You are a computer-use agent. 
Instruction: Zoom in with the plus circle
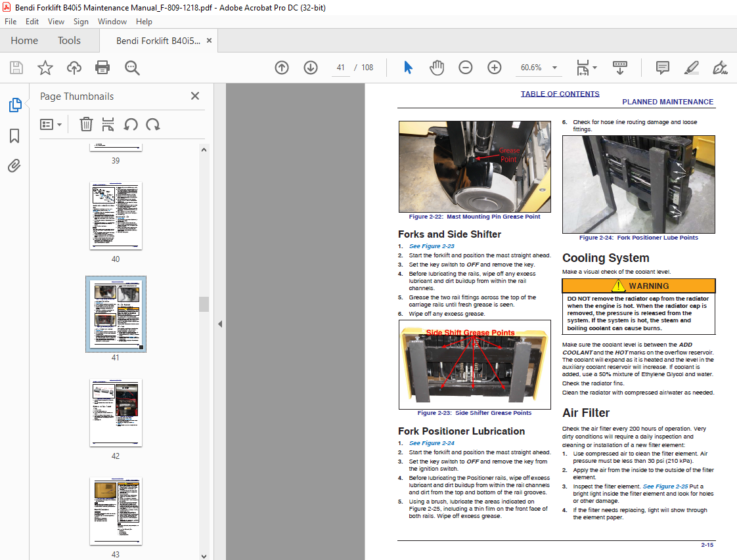[x=495, y=68]
